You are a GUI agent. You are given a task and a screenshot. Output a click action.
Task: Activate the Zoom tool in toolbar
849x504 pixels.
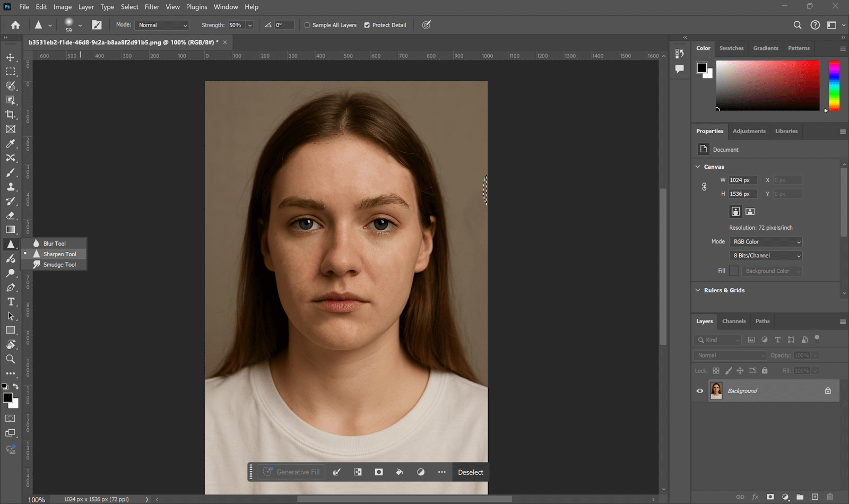pos(11,359)
